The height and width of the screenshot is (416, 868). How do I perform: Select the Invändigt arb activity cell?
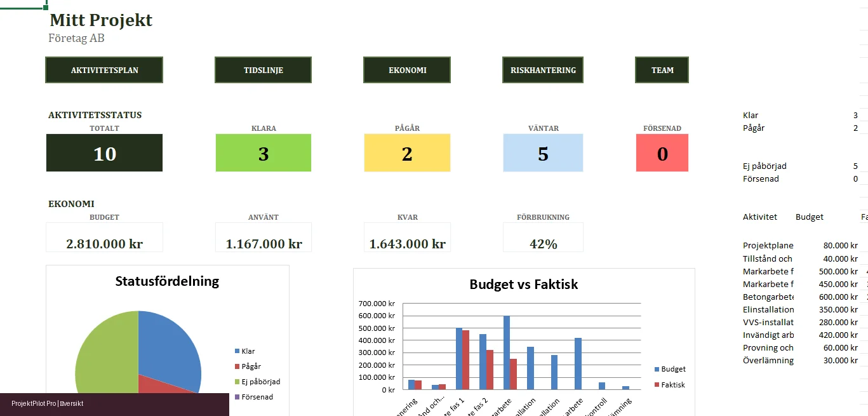[768, 335]
